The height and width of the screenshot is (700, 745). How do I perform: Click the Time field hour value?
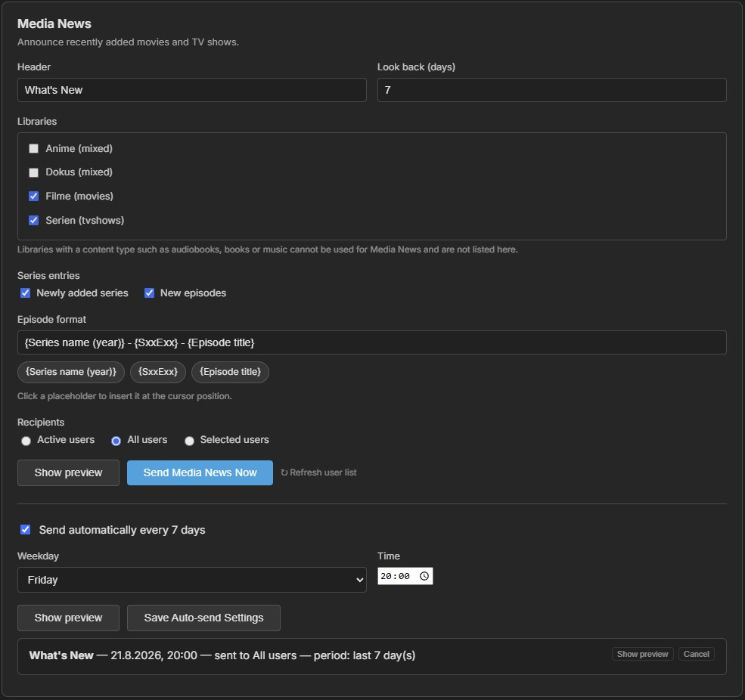(x=385, y=576)
